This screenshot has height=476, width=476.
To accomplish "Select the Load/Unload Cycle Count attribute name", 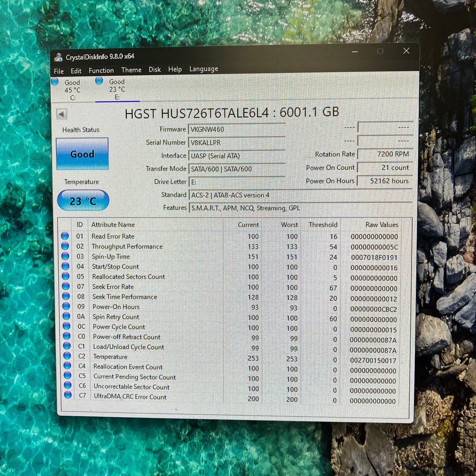I will [x=128, y=347].
